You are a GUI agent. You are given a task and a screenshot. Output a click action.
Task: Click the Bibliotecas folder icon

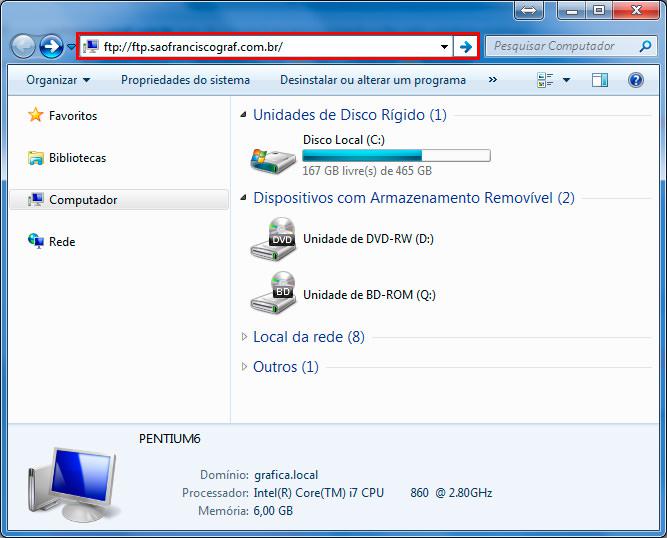36,158
